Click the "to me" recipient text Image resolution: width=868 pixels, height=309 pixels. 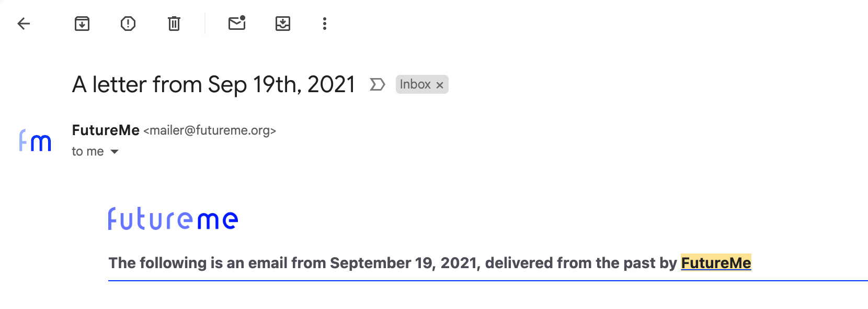tap(87, 151)
